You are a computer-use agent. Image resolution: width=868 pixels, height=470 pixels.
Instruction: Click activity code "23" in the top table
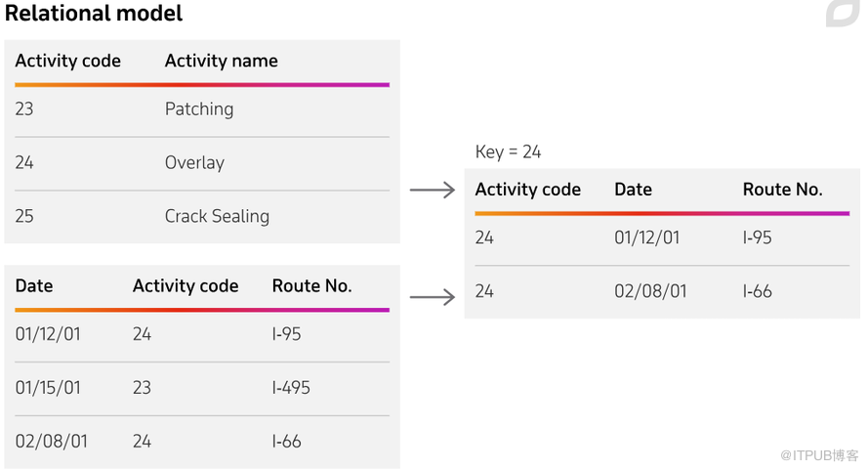point(24,108)
